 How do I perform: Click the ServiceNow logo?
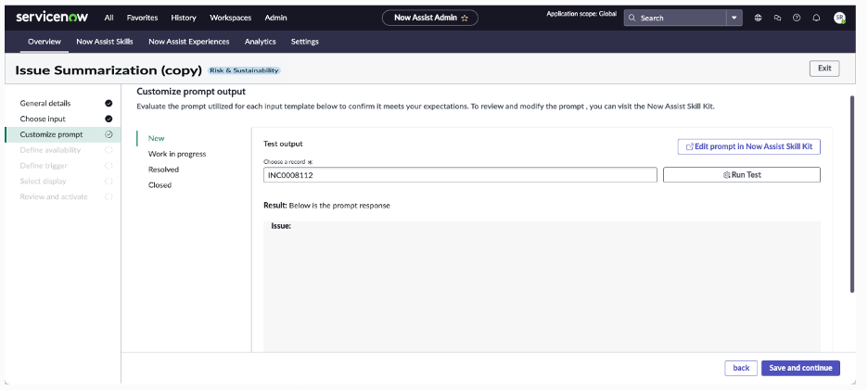tap(52, 18)
